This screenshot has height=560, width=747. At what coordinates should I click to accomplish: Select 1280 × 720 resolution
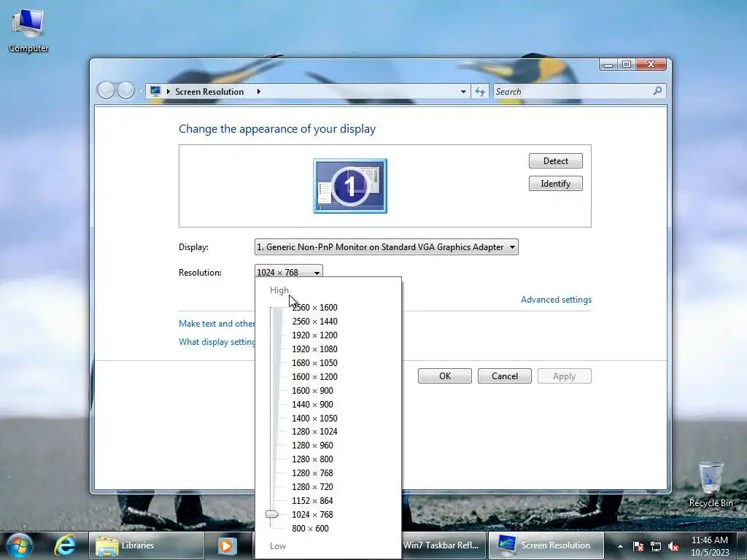312,486
